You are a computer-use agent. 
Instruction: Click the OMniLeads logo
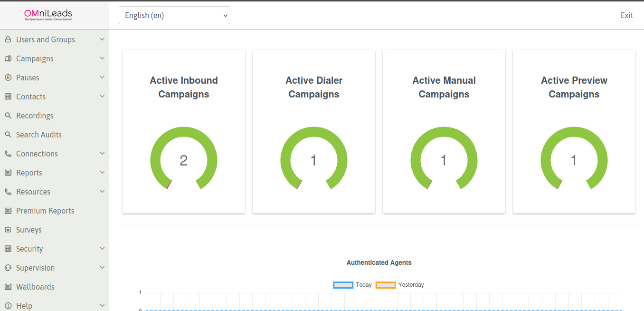coord(47,15)
